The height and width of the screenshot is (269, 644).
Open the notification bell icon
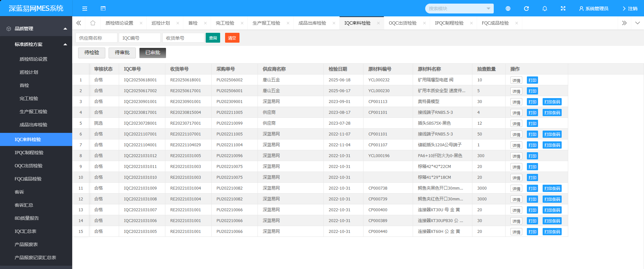pos(545,9)
